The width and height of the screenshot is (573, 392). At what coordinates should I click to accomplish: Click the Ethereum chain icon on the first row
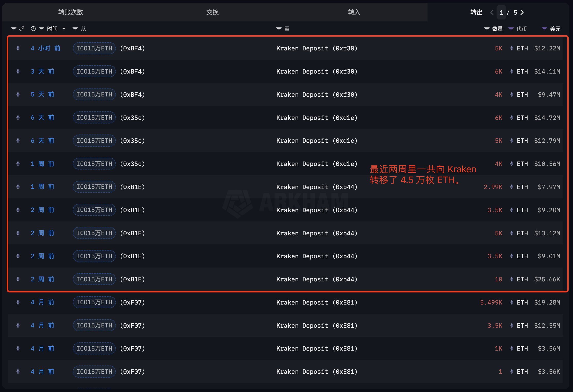[18, 48]
